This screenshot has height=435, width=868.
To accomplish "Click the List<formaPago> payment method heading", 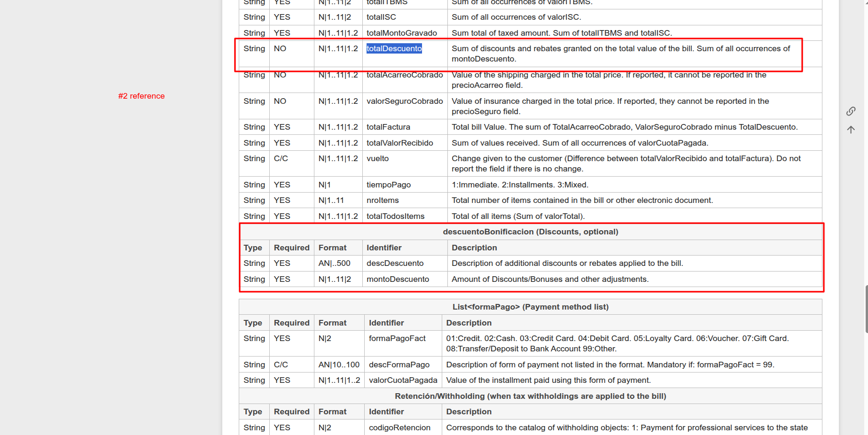I will 530,307.
